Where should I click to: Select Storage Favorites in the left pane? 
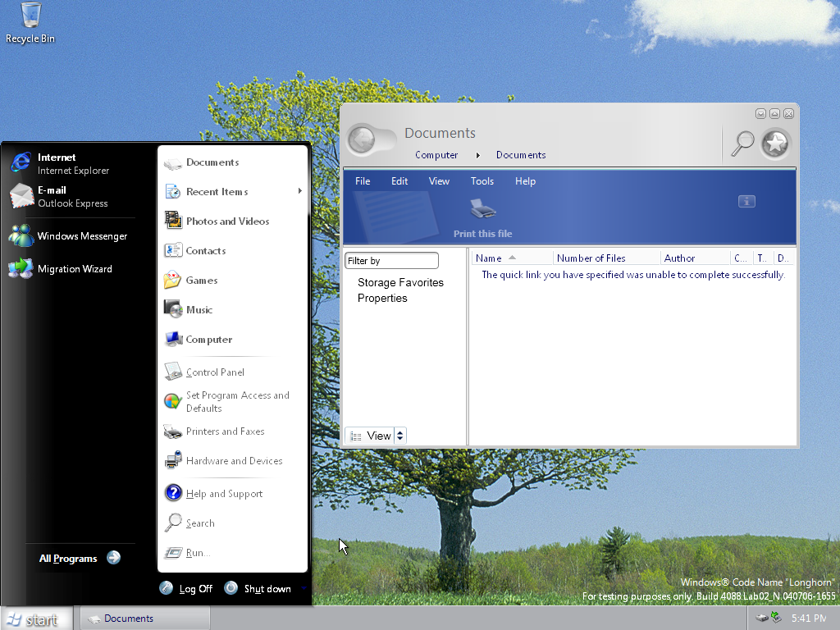click(400, 283)
